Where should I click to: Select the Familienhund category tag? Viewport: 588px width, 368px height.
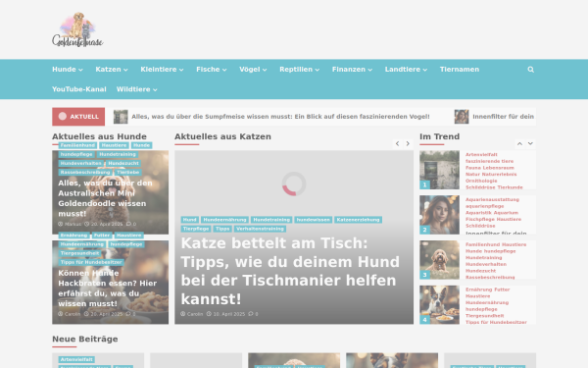tap(77, 145)
